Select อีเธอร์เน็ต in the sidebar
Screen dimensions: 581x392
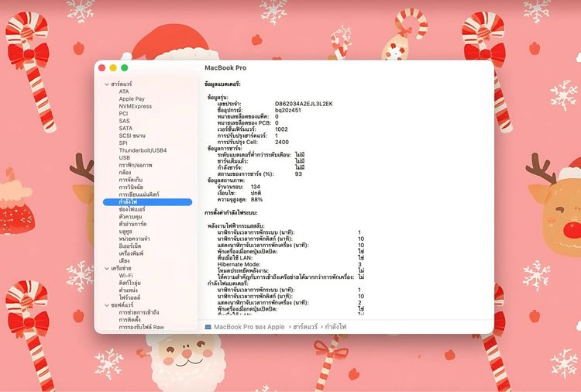(129, 246)
